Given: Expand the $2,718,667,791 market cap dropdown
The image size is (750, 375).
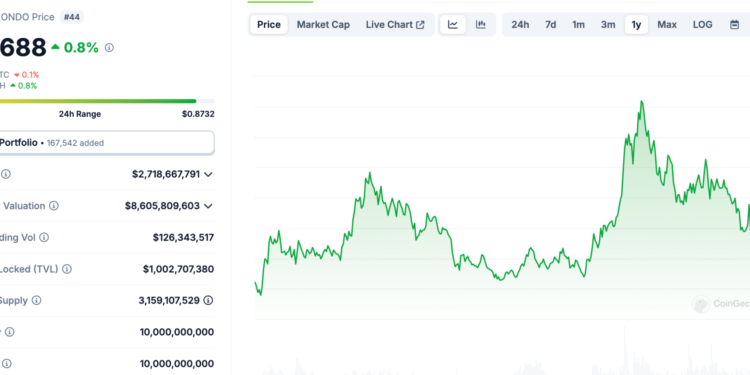Looking at the screenshot, I should click(208, 174).
